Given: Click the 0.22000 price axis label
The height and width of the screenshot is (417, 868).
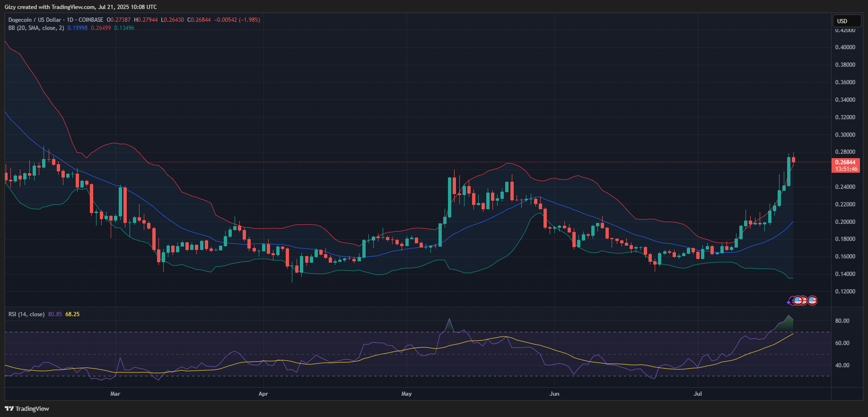Looking at the screenshot, I should click(x=845, y=204).
